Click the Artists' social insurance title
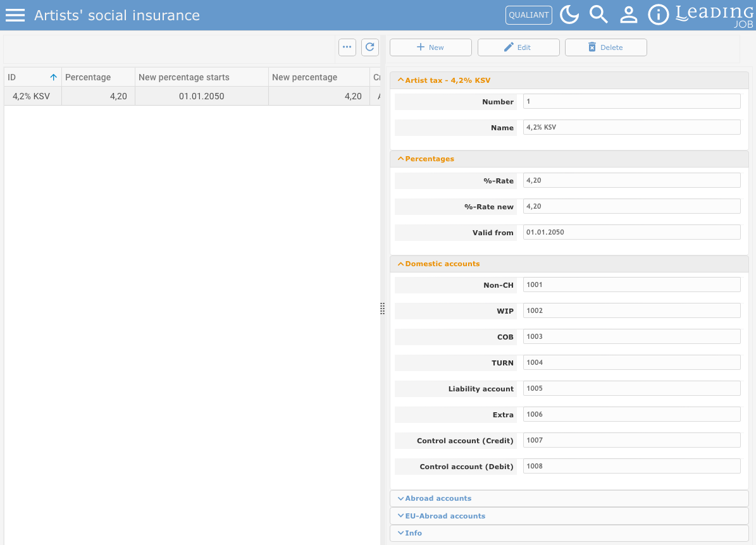Viewport: 756px width, 545px height. [116, 15]
